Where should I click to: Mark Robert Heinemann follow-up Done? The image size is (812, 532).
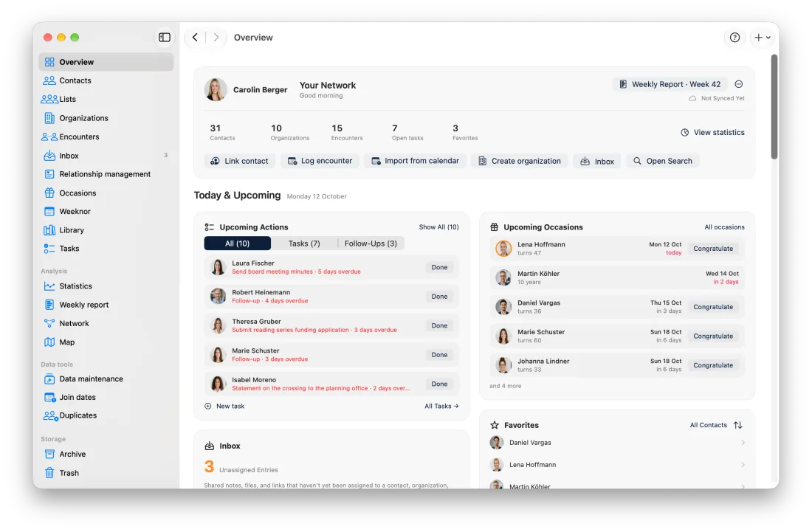point(439,297)
